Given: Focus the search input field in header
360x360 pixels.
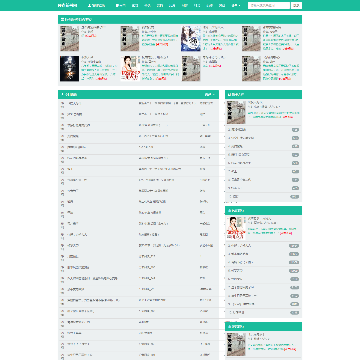Looking at the screenshot, I should [269, 5].
